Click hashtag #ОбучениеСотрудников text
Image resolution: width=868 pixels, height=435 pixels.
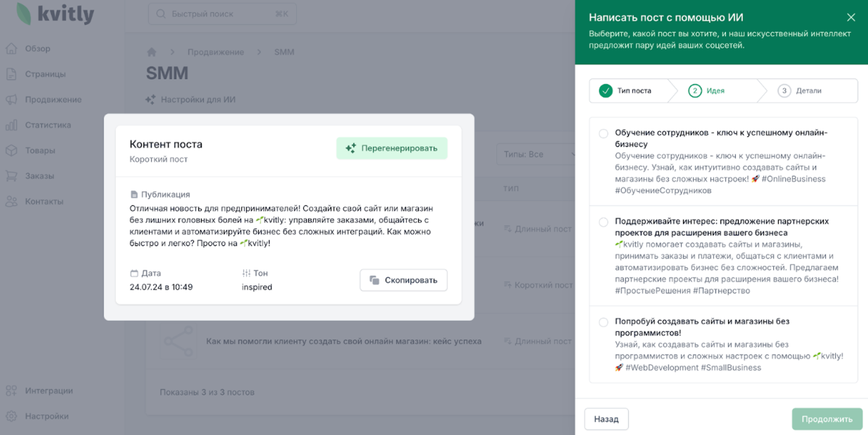[663, 191]
